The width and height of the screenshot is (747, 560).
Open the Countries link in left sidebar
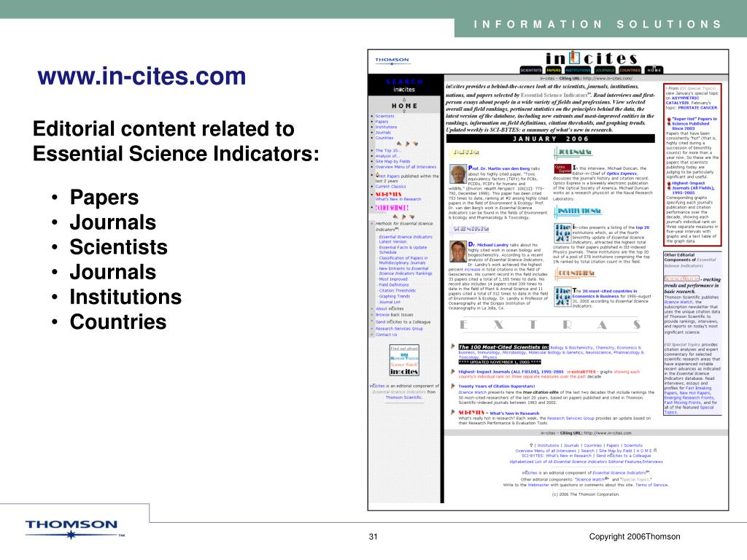(384, 138)
